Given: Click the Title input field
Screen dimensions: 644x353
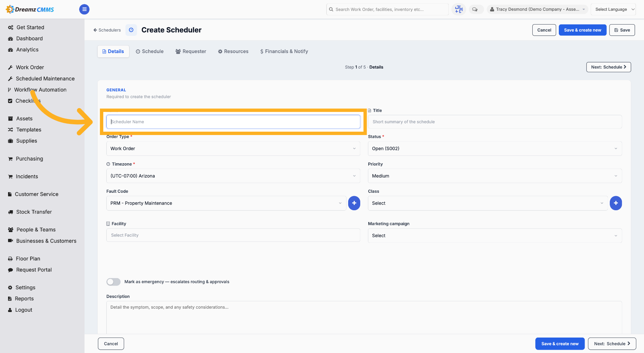Looking at the screenshot, I should click(495, 122).
